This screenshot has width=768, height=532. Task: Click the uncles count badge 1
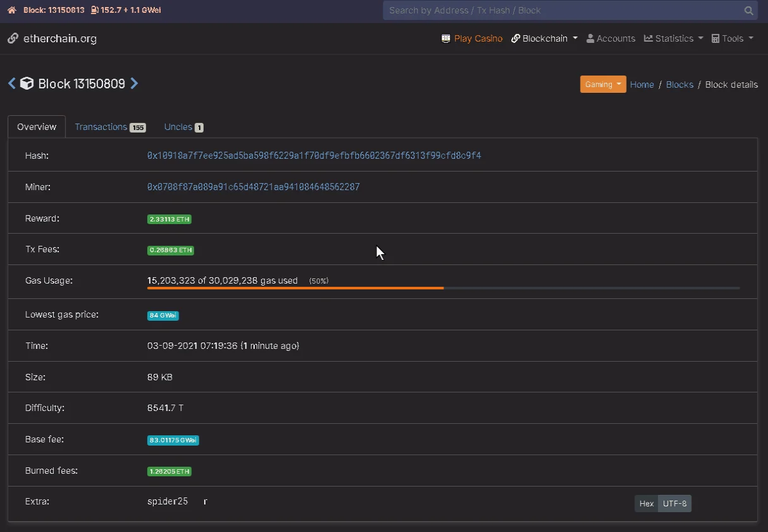pyautogui.click(x=199, y=127)
